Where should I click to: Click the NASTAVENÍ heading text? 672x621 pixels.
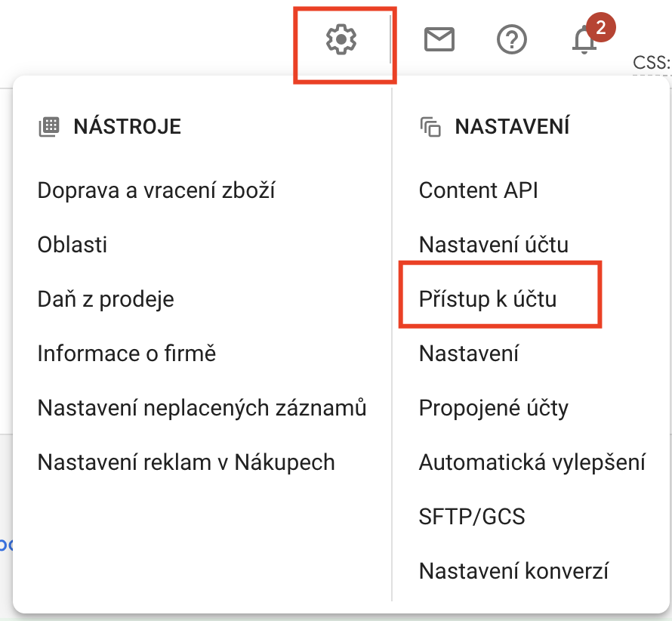click(512, 126)
